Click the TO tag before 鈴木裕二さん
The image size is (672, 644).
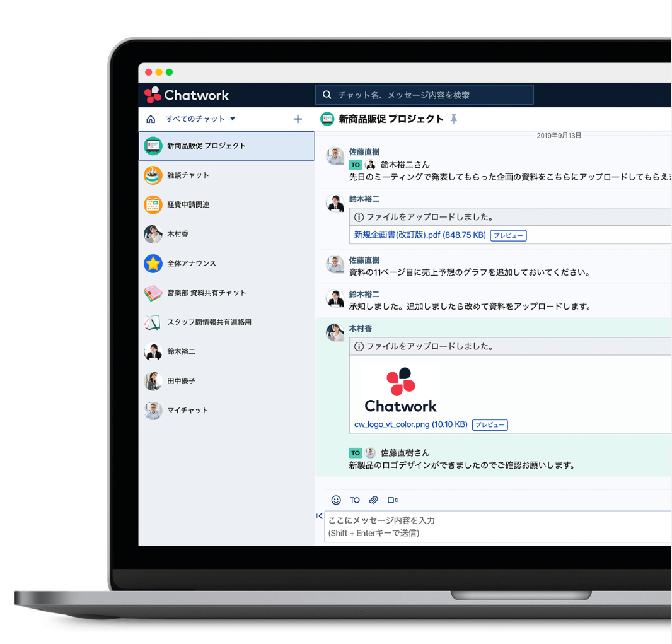[356, 165]
